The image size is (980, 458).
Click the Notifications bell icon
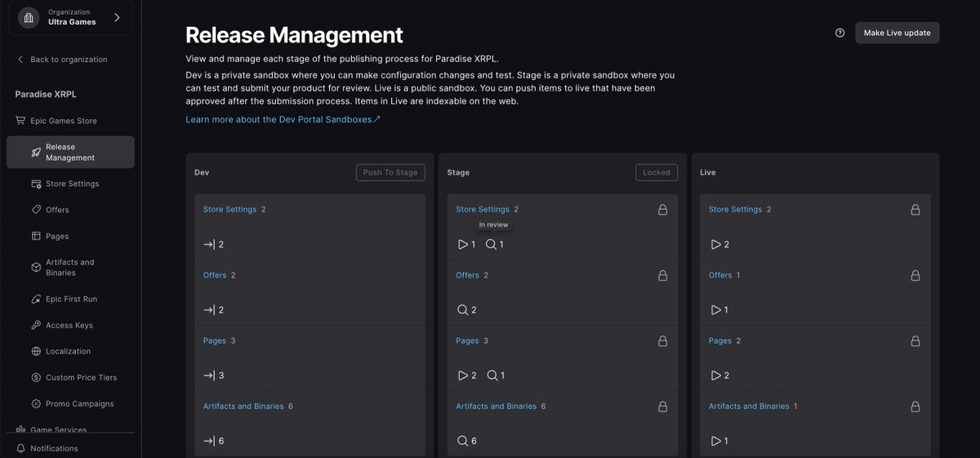tap(20, 448)
